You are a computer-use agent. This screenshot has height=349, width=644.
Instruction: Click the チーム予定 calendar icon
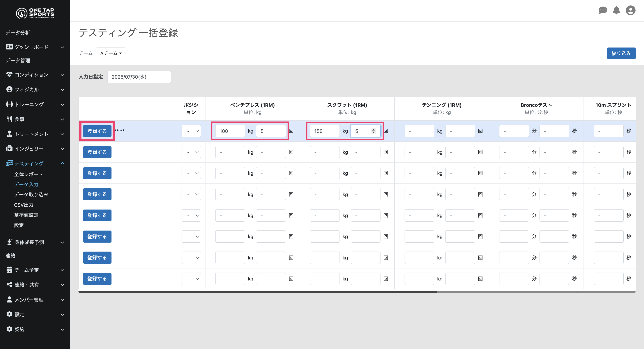9,270
